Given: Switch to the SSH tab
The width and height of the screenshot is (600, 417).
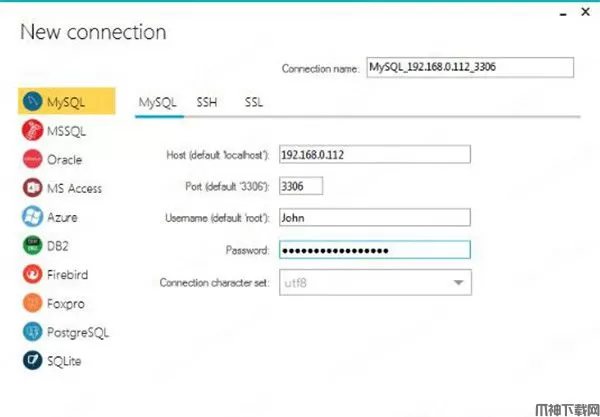Looking at the screenshot, I should 207,103.
